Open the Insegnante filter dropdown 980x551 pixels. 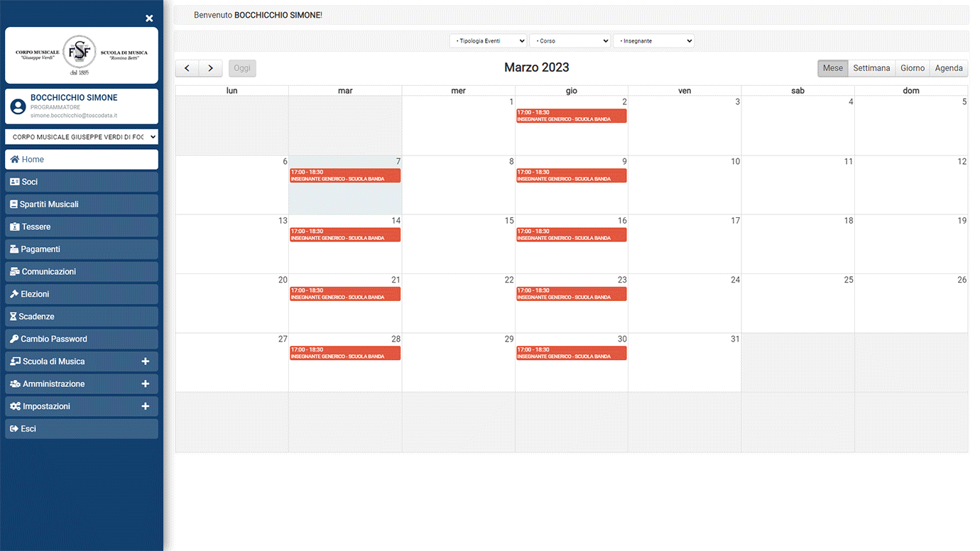(653, 41)
